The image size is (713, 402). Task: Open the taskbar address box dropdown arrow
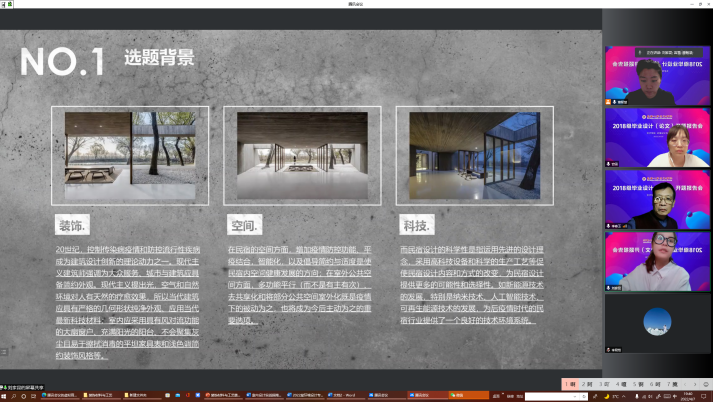pyautogui.click(x=575, y=397)
